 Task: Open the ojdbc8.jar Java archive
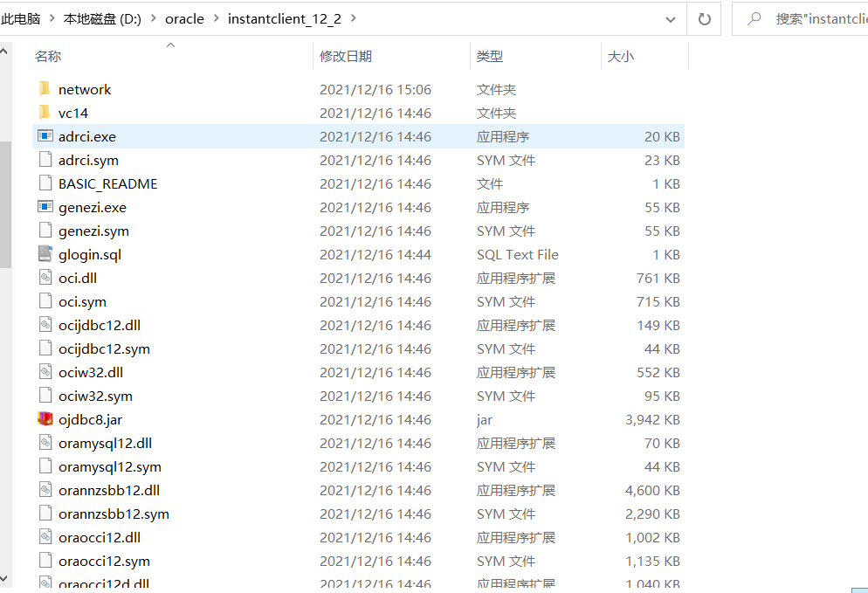[93, 419]
